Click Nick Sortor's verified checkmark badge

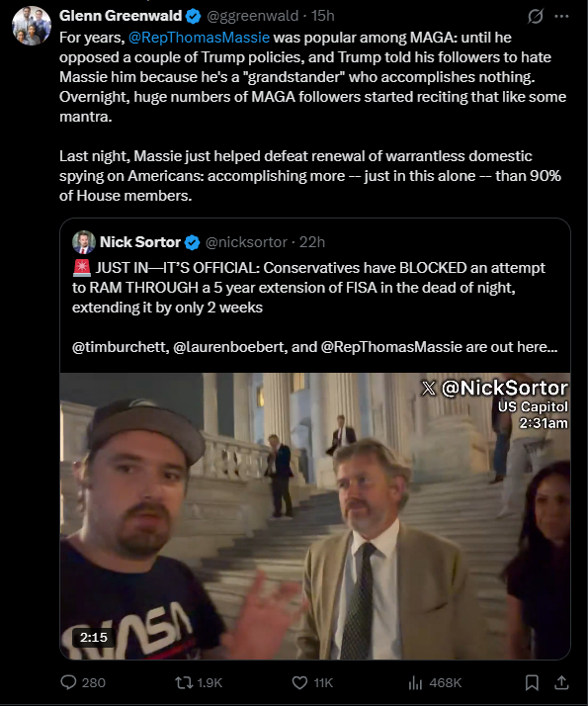(192, 242)
